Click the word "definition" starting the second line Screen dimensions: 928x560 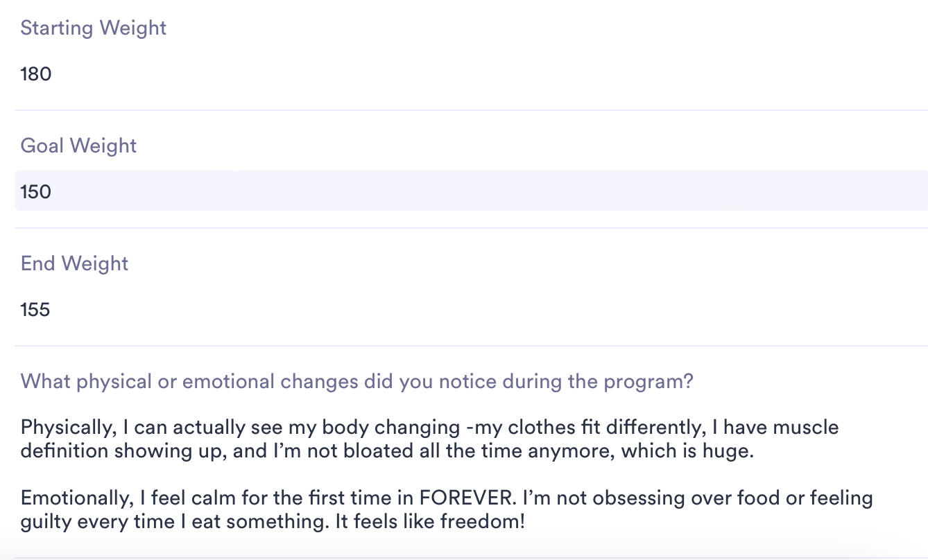click(x=64, y=451)
